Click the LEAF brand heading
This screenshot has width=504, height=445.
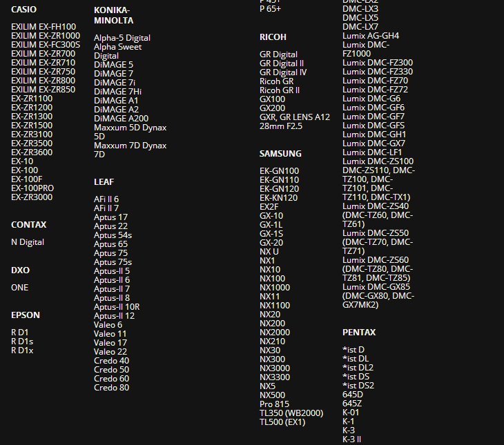[x=104, y=182]
